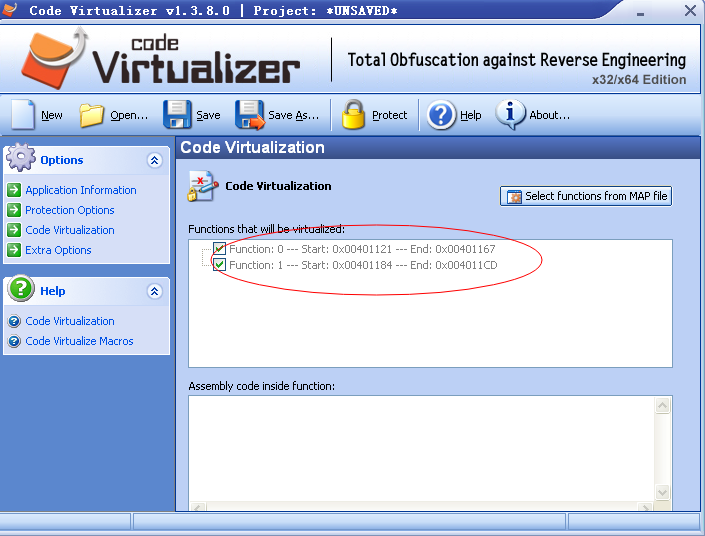Click the Open folder icon
The image size is (705, 536).
[x=91, y=115]
